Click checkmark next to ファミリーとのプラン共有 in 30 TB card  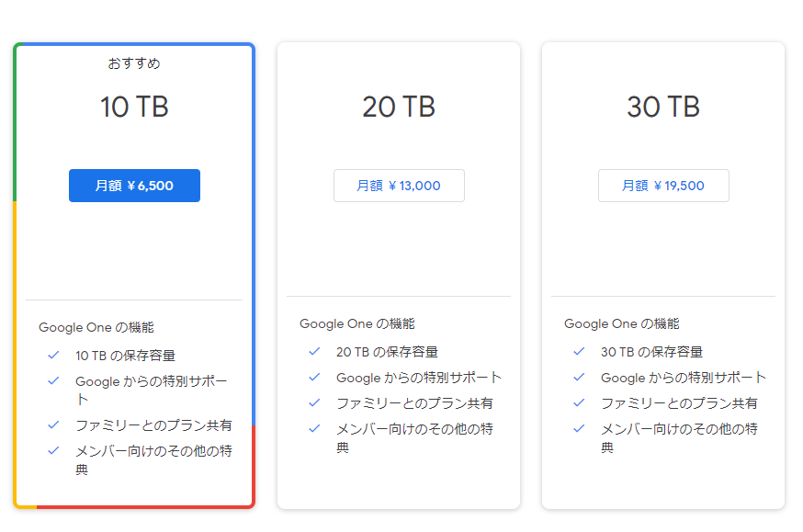coord(579,402)
